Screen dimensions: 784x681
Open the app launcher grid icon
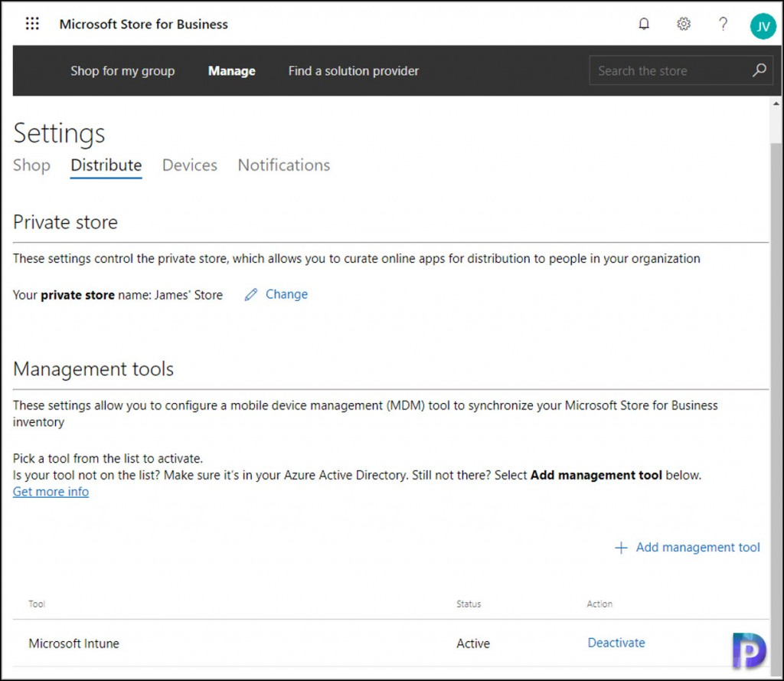click(32, 24)
